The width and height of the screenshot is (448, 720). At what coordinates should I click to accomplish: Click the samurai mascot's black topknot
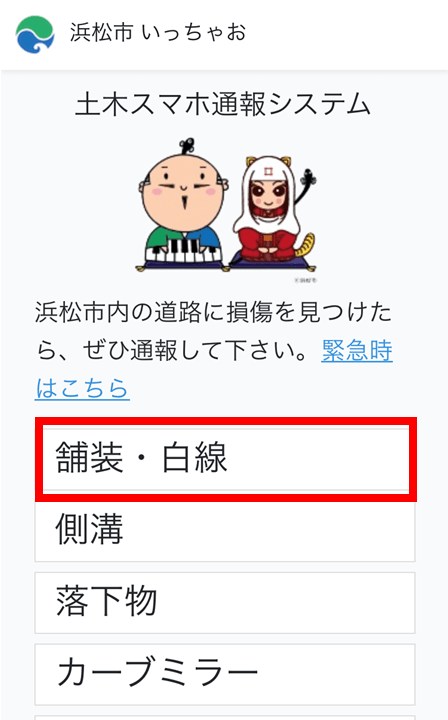[x=187, y=146]
